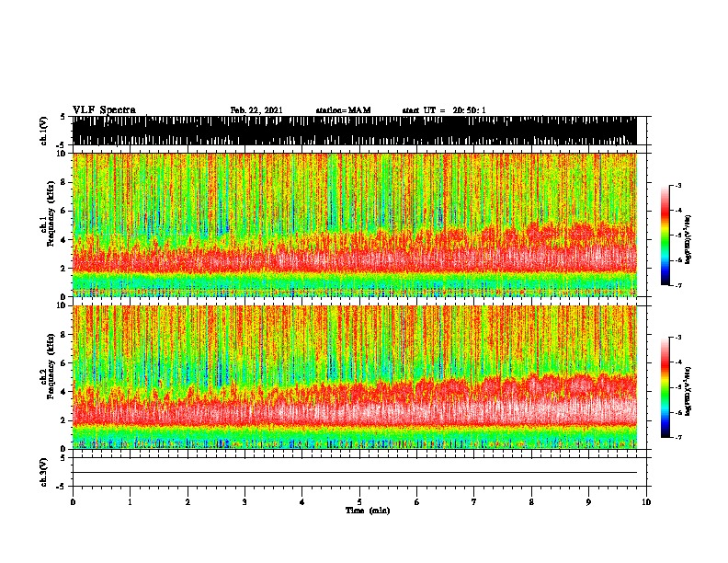Click the flat ch.3 voltage trace line

point(354,473)
